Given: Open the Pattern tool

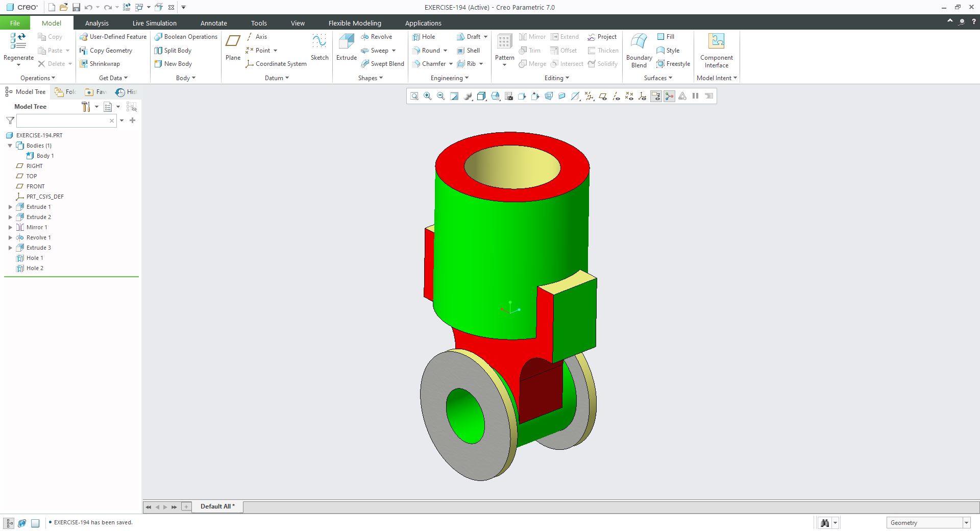Looking at the screenshot, I should [504, 49].
